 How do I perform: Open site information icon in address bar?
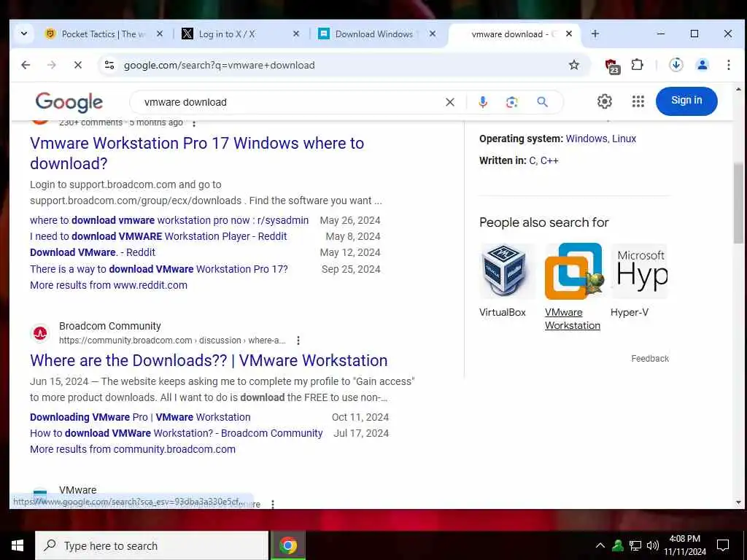[109, 65]
